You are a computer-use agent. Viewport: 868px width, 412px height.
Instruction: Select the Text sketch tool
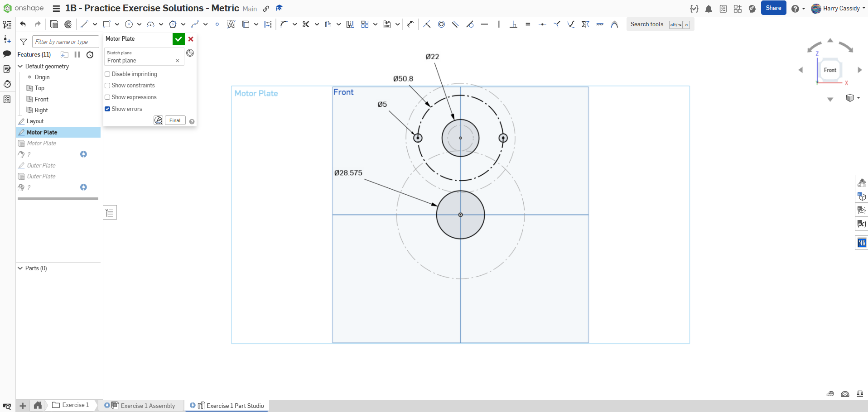coord(231,24)
